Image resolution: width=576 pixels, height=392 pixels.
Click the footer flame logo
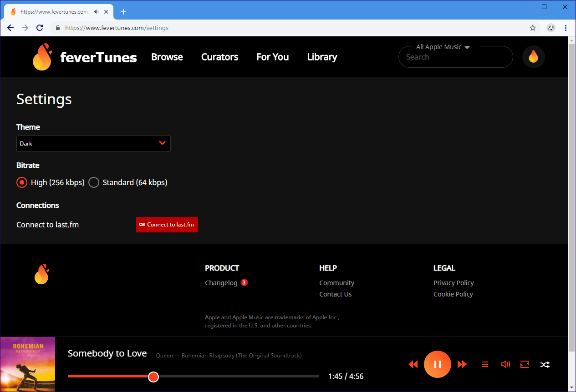pos(41,274)
